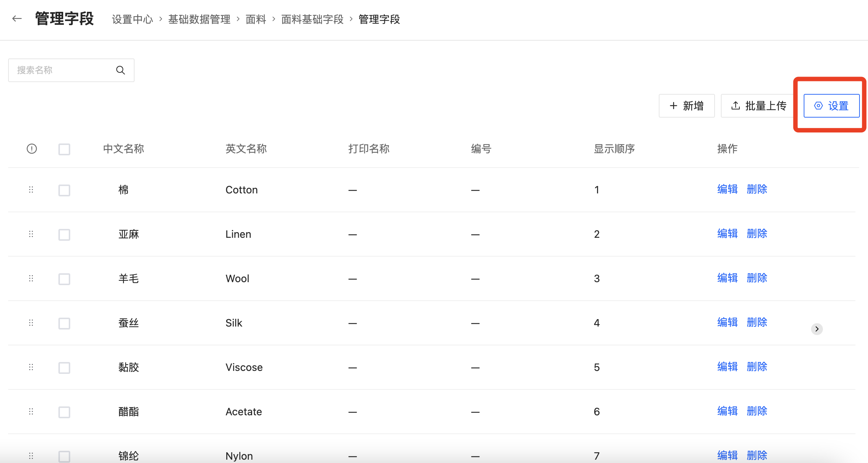The width and height of the screenshot is (868, 463).
Task: Click the drag handle for 醋酯 row
Action: click(31, 412)
